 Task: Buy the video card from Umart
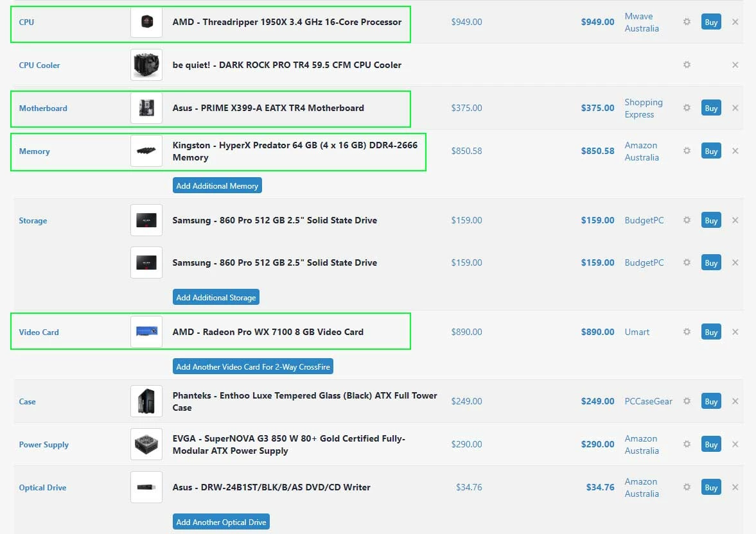711,332
